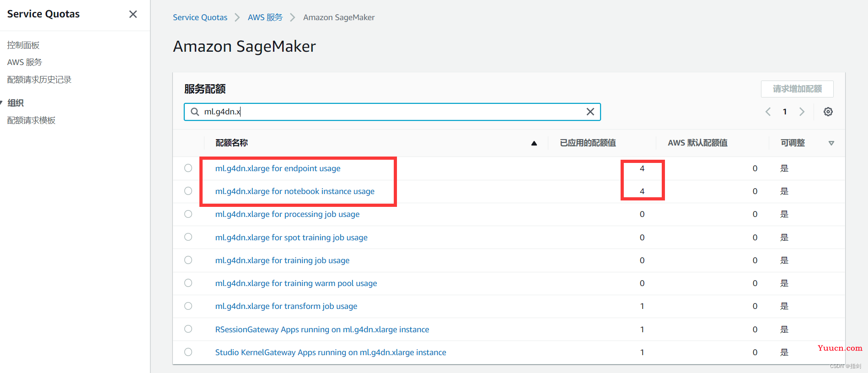Select ml.g4dn.xlarge for transform job usage radio
The height and width of the screenshot is (373, 868).
click(188, 306)
